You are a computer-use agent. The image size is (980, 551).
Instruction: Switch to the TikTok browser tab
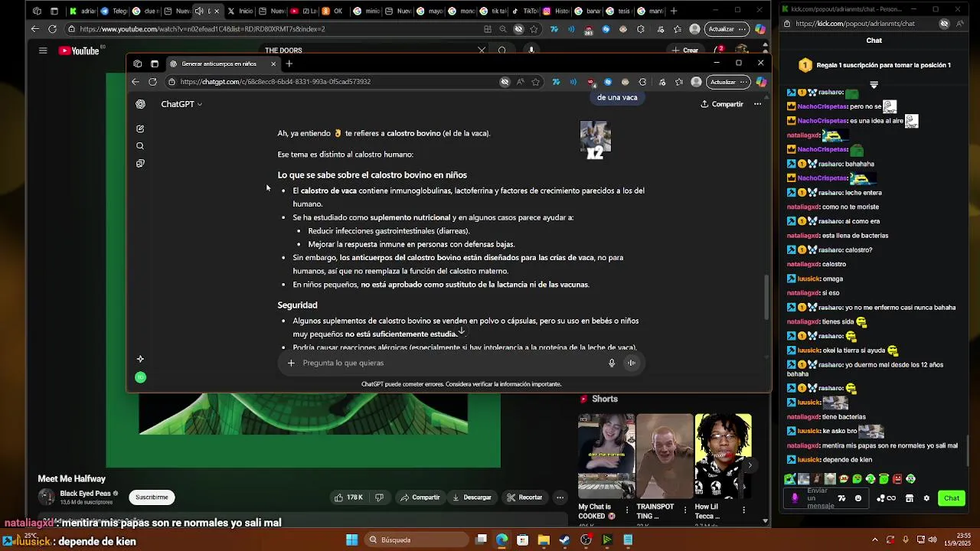[524, 11]
